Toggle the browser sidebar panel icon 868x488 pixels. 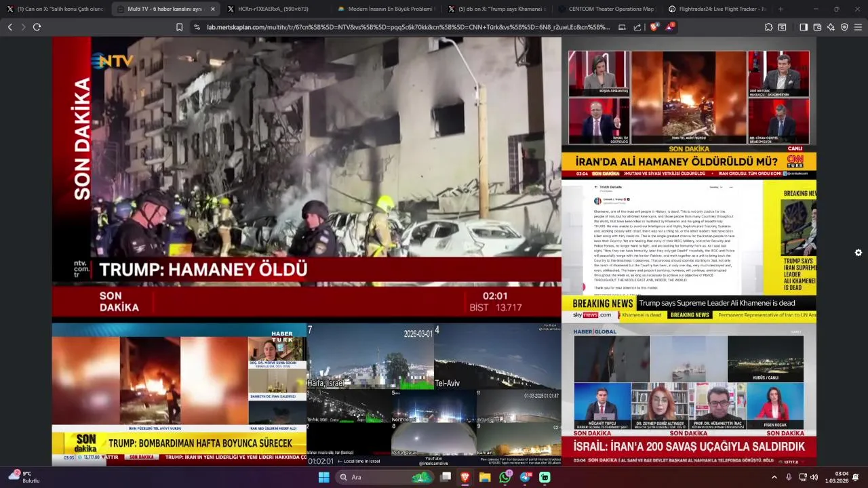pyautogui.click(x=804, y=27)
